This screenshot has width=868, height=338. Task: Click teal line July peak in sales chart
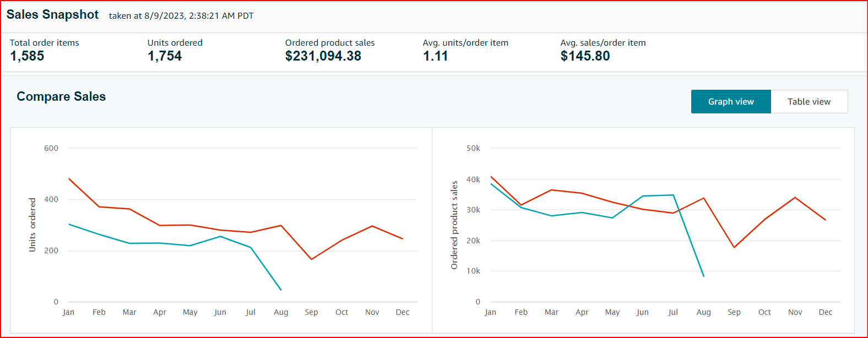(x=673, y=195)
